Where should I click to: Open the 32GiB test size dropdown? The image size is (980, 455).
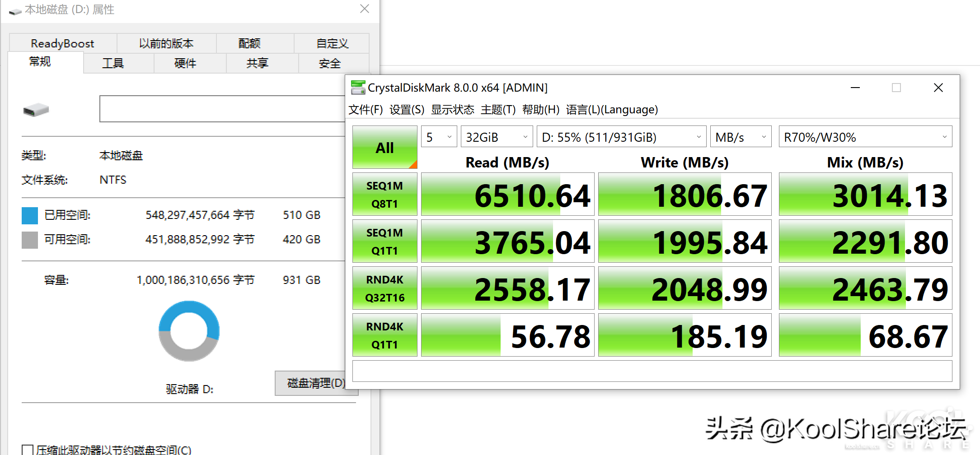497,137
